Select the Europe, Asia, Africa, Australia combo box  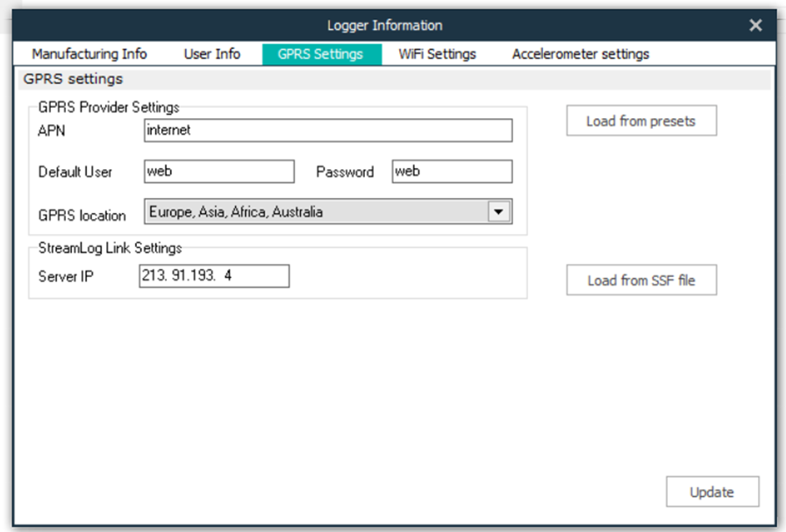click(316, 212)
